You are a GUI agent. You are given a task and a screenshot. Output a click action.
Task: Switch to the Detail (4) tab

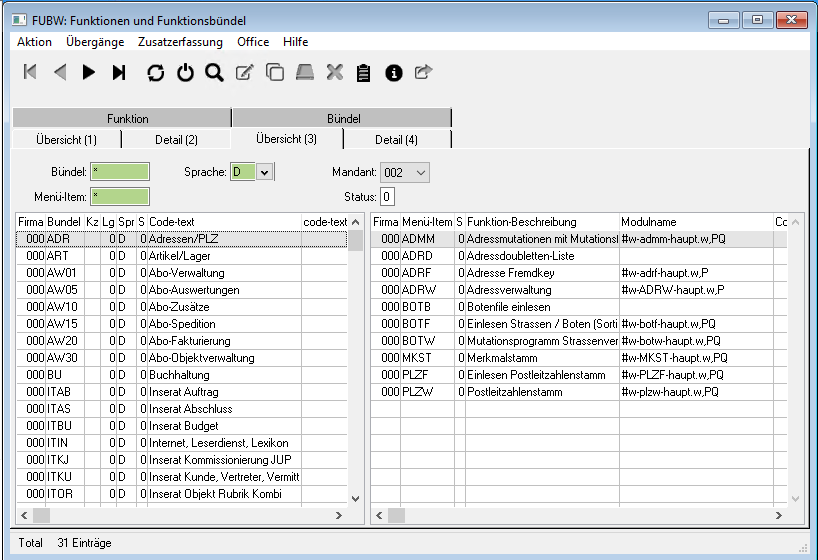point(397,139)
